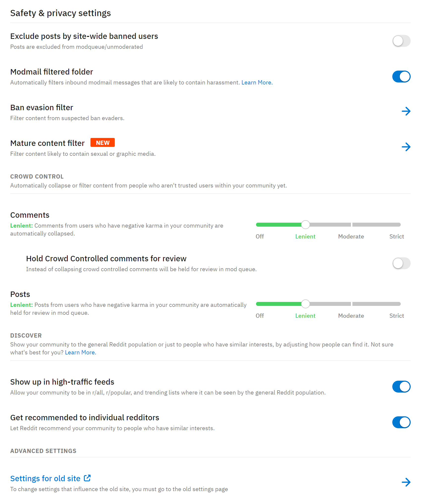Enable Exclude posts by site-wide banned users
The image size is (428, 504).
coord(401,41)
